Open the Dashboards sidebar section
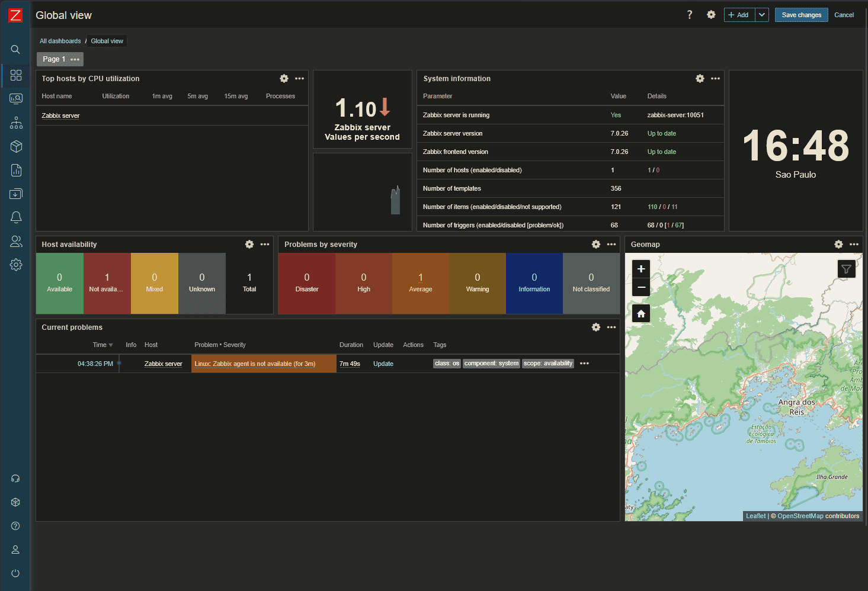This screenshot has height=591, width=868. (16, 75)
